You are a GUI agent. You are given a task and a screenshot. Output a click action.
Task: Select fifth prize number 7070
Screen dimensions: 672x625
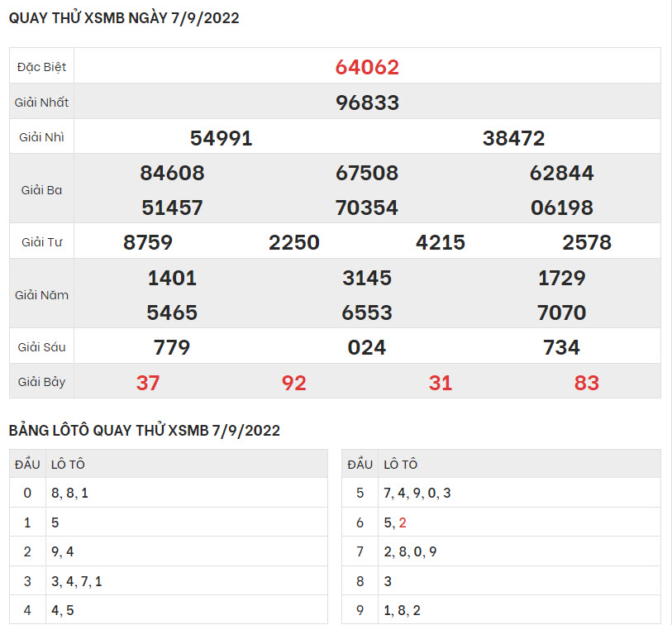coord(561,312)
